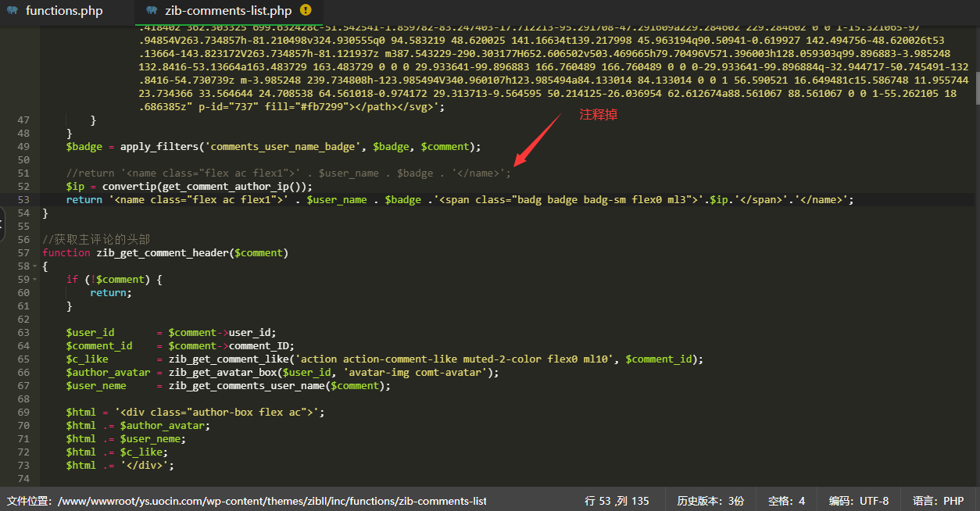Open history versions showing 3 copies
Screen dimensions: 980x511
[710, 501]
